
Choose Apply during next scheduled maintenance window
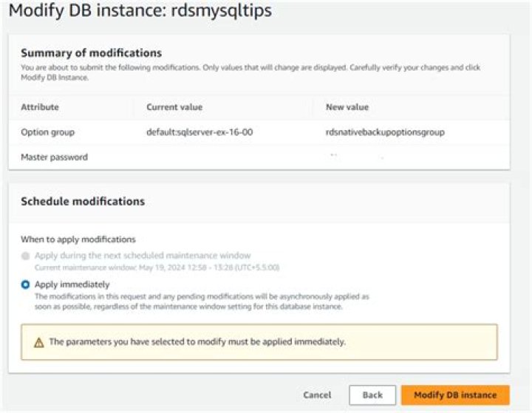26,256
